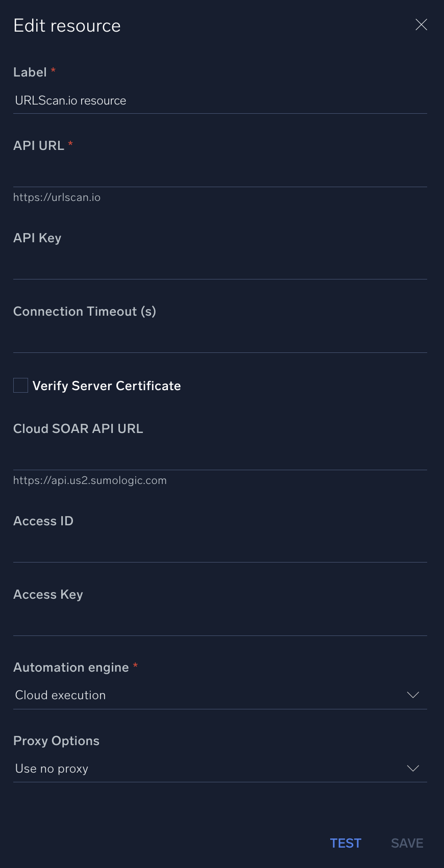Screen dimensions: 444x868
Task: Click the Edit resource title
Action: pyautogui.click(x=67, y=25)
